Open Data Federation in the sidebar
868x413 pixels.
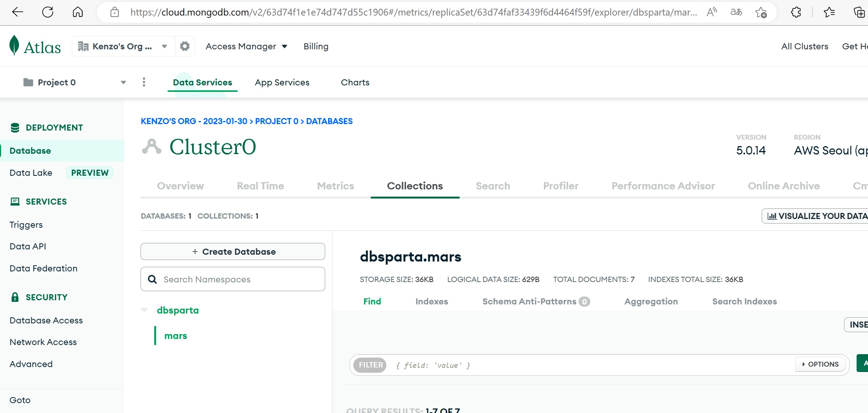(x=43, y=268)
